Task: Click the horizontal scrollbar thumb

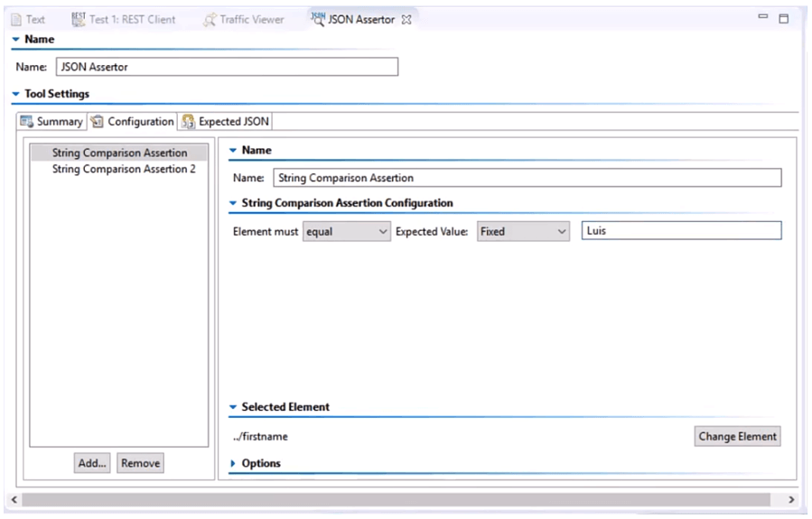Action: click(397, 499)
